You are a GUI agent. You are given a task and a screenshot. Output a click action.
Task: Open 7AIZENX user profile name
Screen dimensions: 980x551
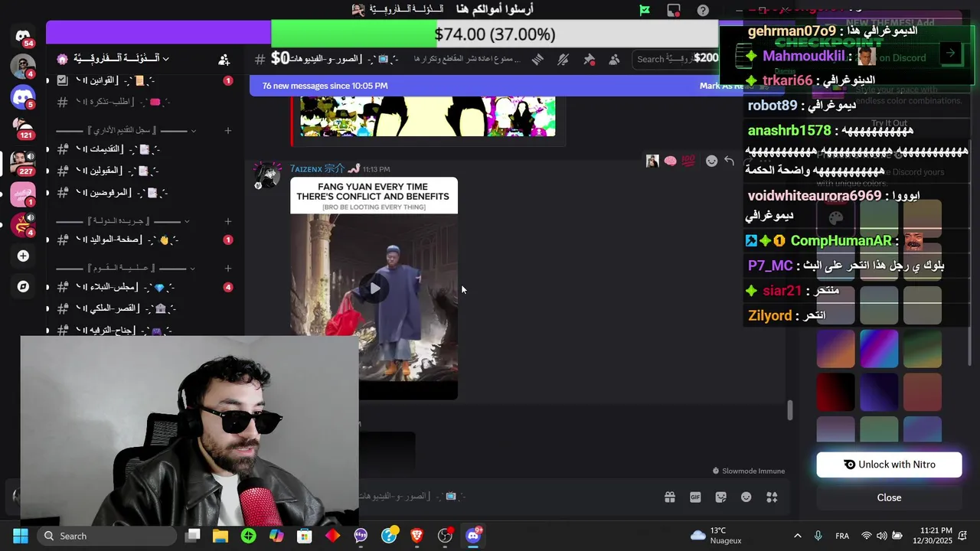click(317, 168)
